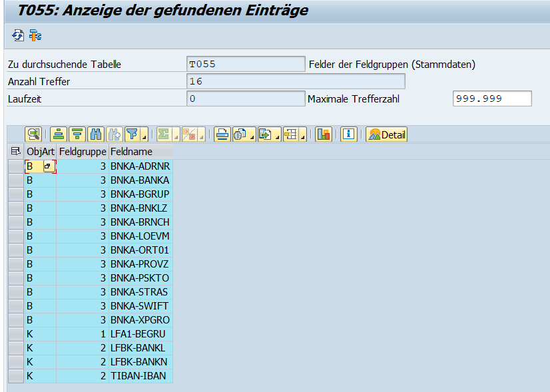Click the ALV Details magnifier icon
Image resolution: width=550 pixels, height=392 pixels.
33,134
